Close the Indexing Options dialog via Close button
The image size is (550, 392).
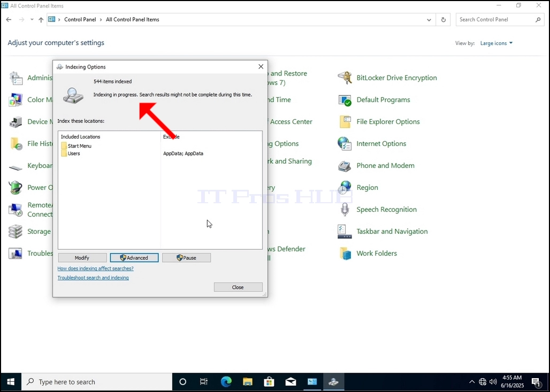pyautogui.click(x=238, y=287)
